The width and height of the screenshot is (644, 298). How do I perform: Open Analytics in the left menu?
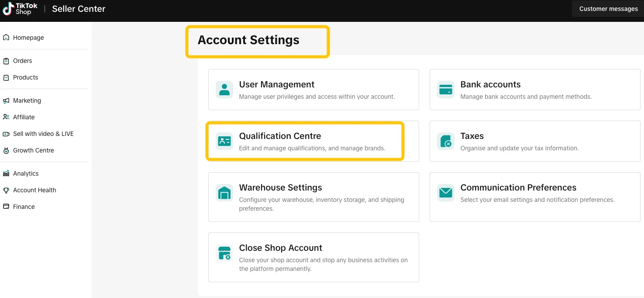click(x=26, y=173)
